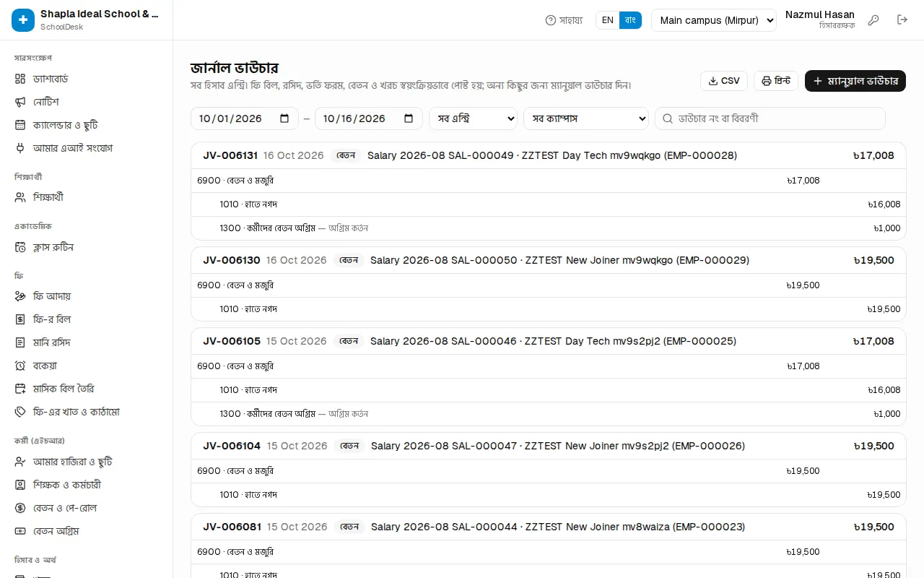Expand the সব এন্ট্রি filter dropdown
The height and width of the screenshot is (578, 924).
(x=473, y=118)
